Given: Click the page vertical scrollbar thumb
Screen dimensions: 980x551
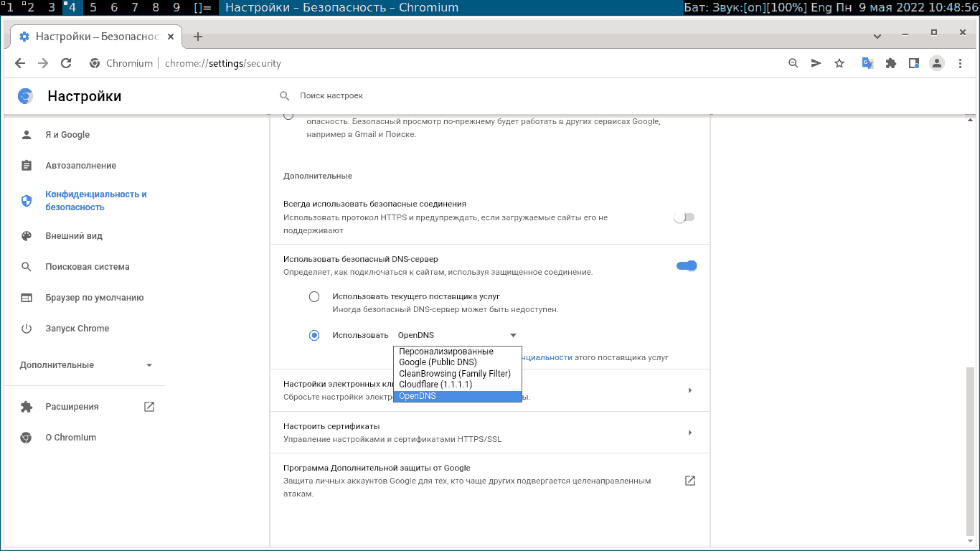Looking at the screenshot, I should tap(971, 452).
